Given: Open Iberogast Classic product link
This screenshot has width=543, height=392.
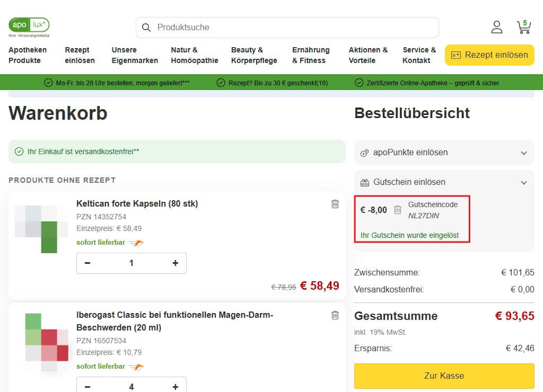Looking at the screenshot, I should 175,321.
